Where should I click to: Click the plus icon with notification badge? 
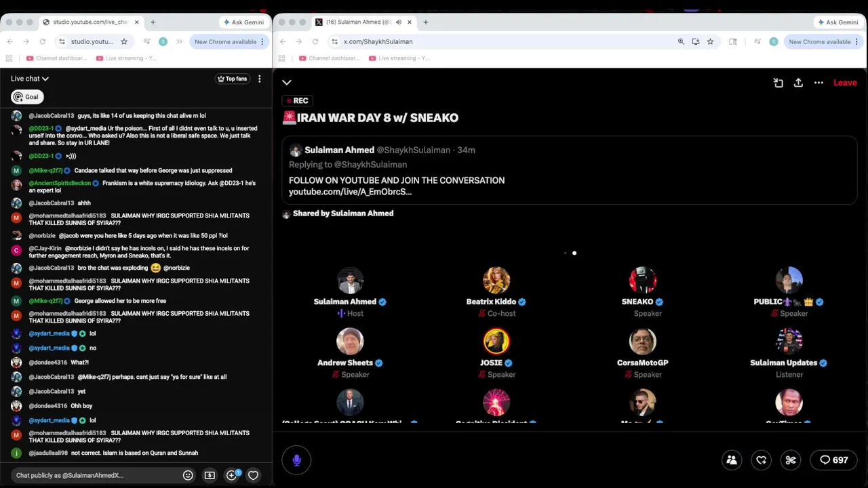tap(232, 475)
